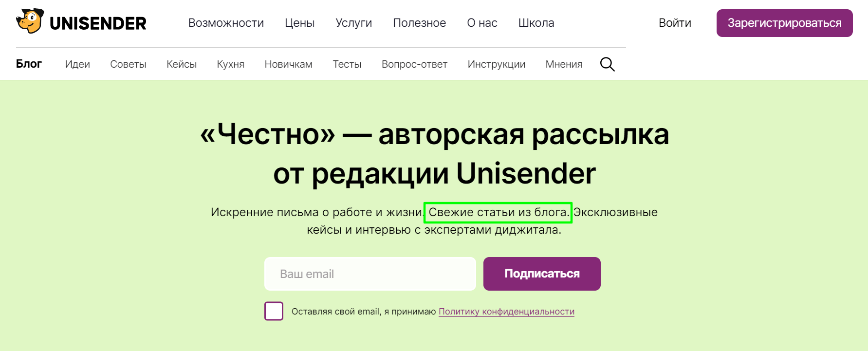Expand the Услуги navigation menu
The image size is (868, 351).
(x=353, y=23)
